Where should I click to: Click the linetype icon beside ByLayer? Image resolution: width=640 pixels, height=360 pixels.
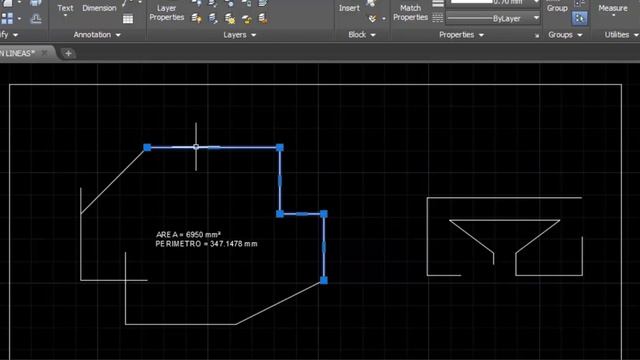[438, 18]
